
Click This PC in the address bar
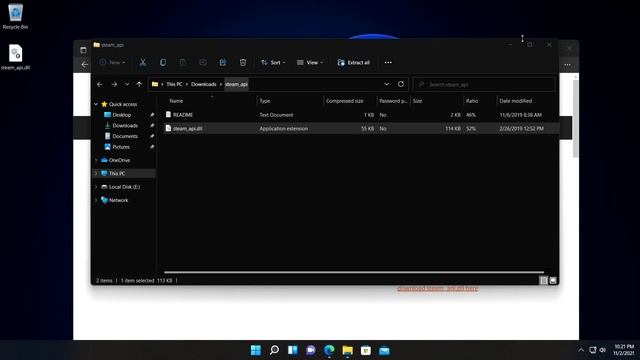(174, 84)
